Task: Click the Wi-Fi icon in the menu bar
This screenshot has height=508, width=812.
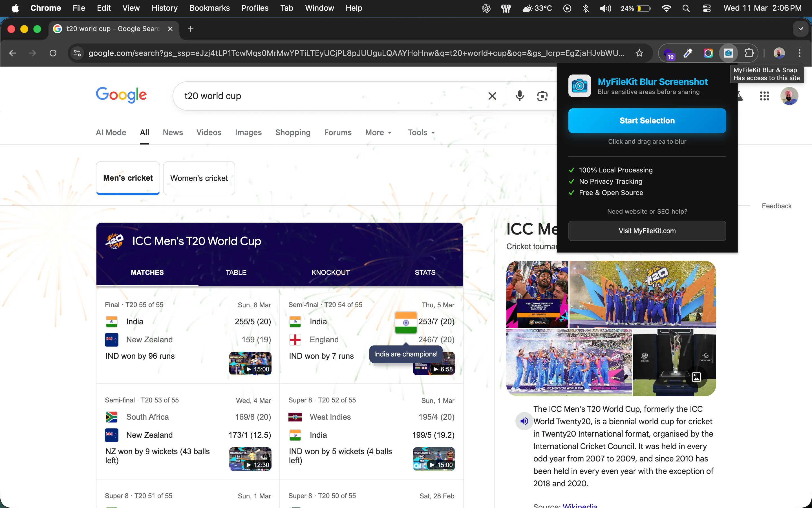Action: 666,8
